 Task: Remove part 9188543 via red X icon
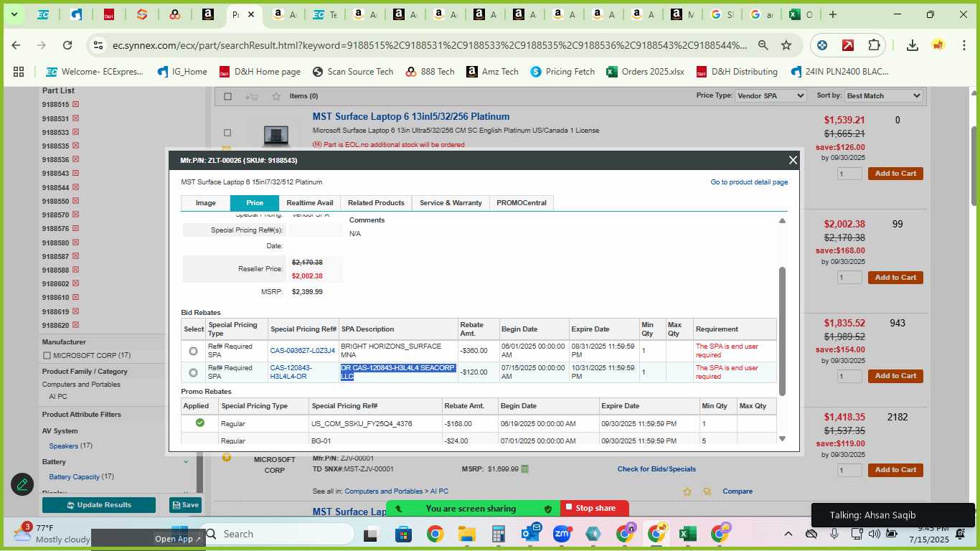click(x=75, y=174)
